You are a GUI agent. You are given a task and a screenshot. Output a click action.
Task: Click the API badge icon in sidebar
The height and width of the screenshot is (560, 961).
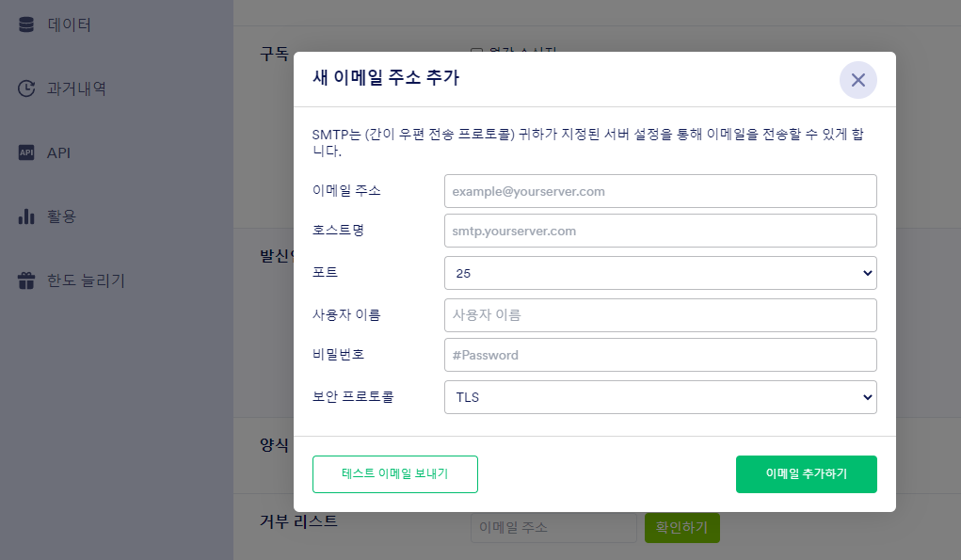coord(26,152)
